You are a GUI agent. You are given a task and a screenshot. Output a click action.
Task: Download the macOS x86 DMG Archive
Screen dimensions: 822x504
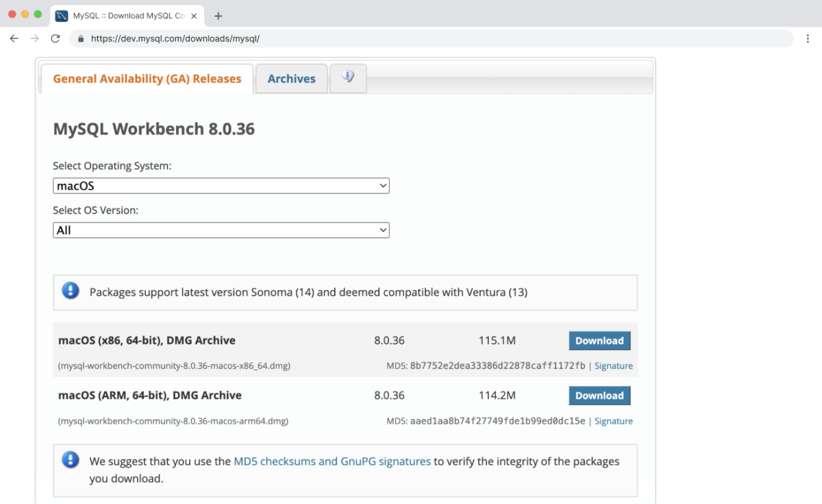[599, 340]
